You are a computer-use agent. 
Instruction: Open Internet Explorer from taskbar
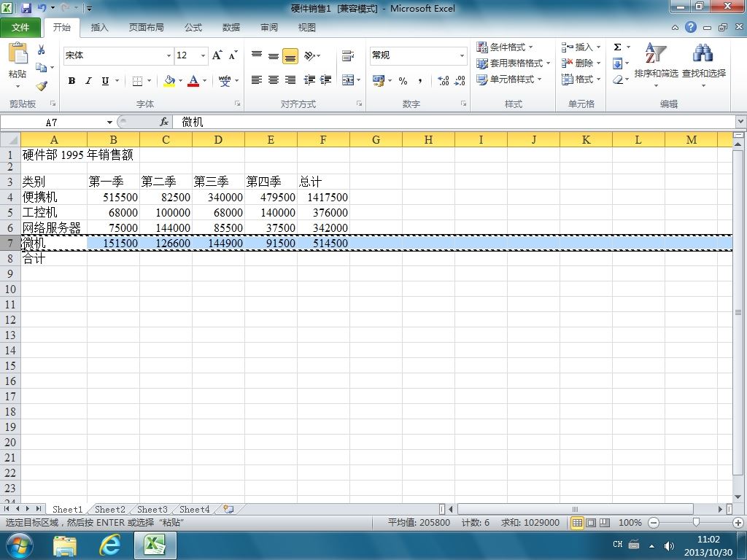110,545
